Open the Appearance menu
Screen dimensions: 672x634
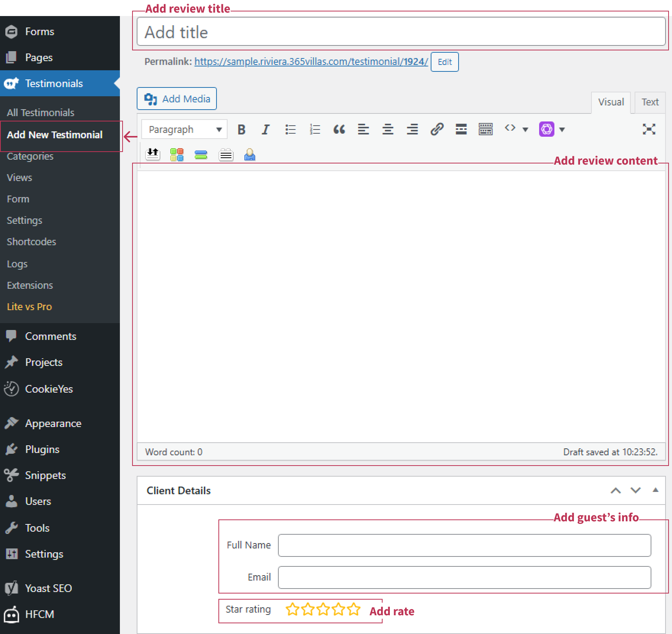[x=60, y=423]
